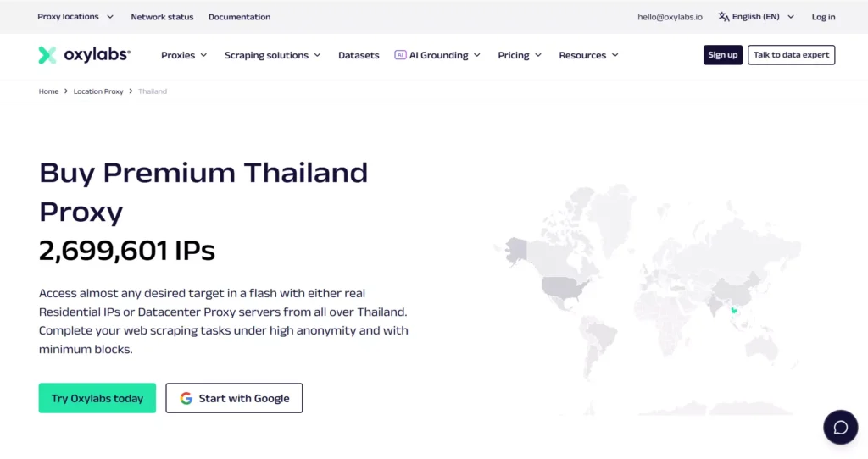Click the highlighted Thailand marker on the map

(x=735, y=312)
